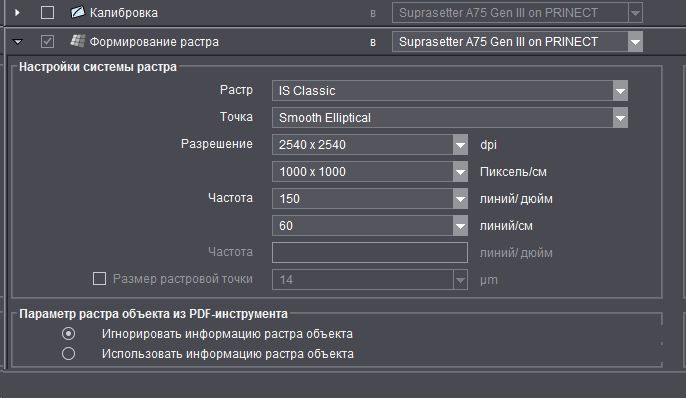Click the dpi unit label
The height and width of the screenshot is (398, 686).
click(x=488, y=145)
